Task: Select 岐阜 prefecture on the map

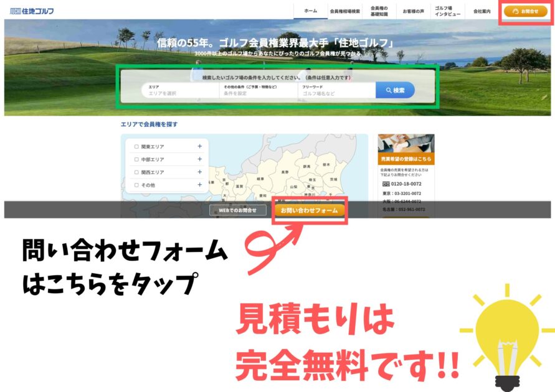Action: pos(260,179)
